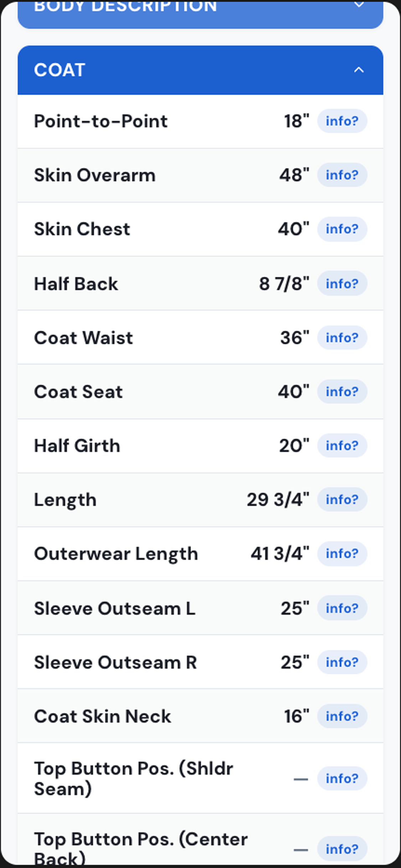
Task: Open info for Skin Chest
Action: pyautogui.click(x=342, y=229)
